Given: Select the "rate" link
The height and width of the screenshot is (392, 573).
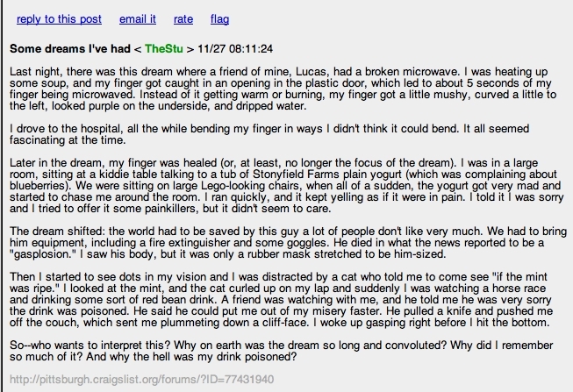Looking at the screenshot, I should [185, 18].
